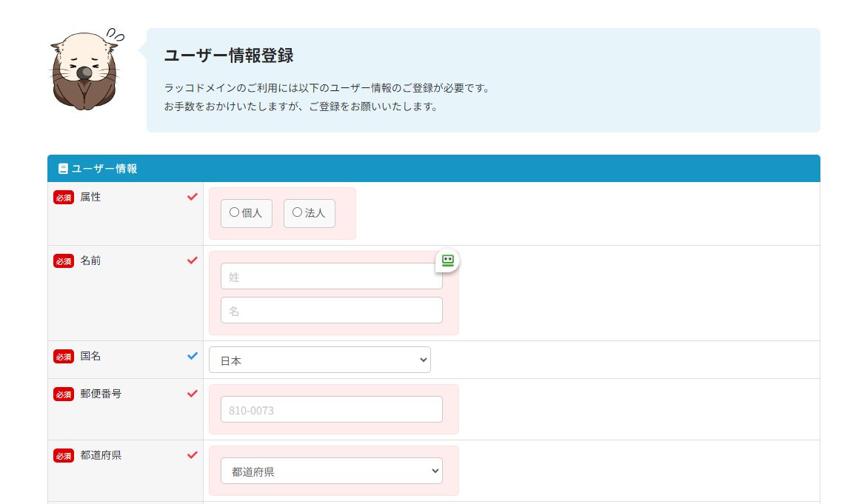Click the 必須 badge next to 国名

coord(64,357)
